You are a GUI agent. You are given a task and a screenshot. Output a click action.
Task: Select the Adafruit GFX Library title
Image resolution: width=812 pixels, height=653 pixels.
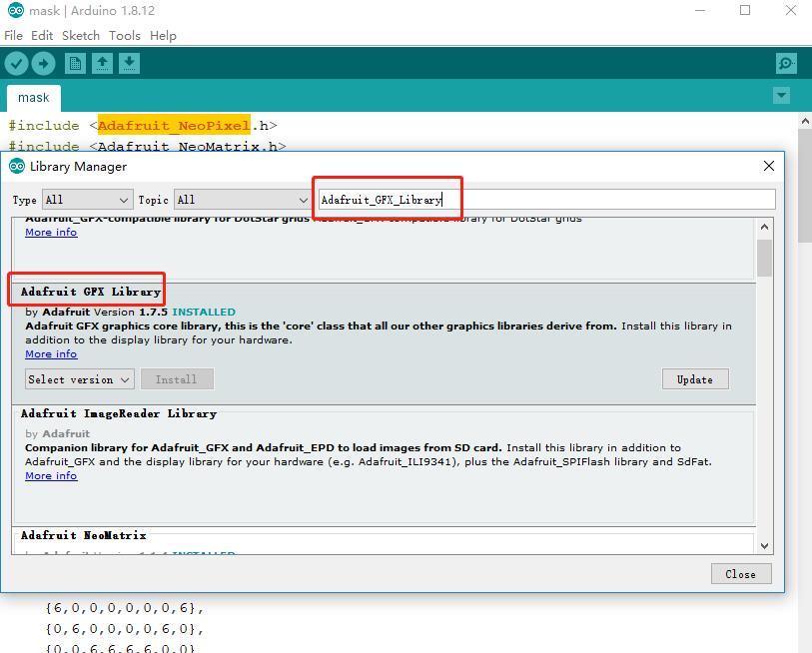coord(91,292)
